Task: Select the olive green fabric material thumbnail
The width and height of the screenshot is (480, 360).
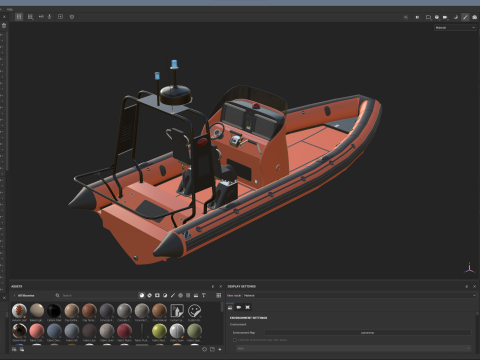Action: pos(194,331)
